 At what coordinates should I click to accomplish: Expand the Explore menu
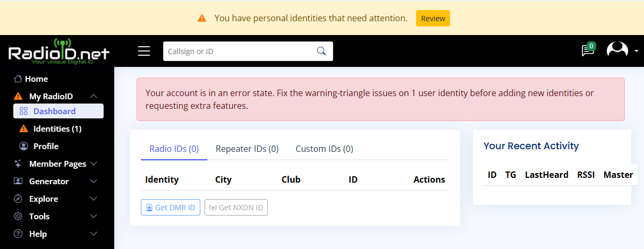point(94,199)
